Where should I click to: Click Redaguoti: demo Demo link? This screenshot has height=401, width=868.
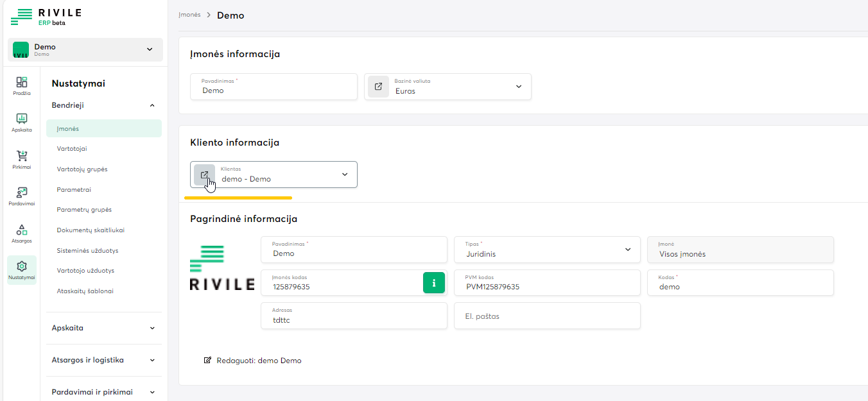252,361
